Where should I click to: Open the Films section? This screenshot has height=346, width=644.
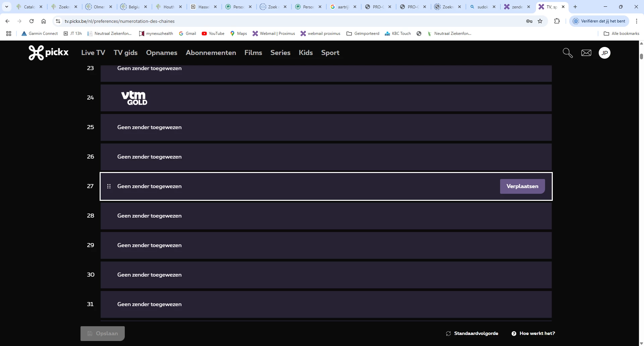click(253, 53)
